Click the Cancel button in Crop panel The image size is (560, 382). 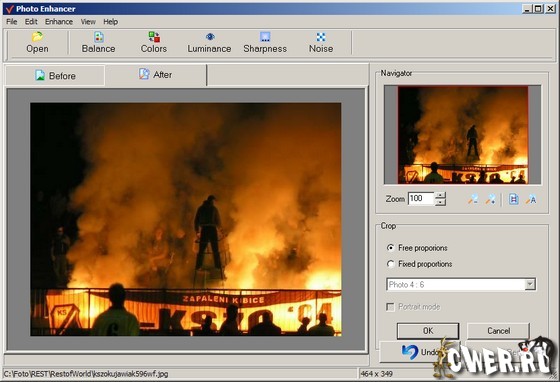[x=499, y=331]
